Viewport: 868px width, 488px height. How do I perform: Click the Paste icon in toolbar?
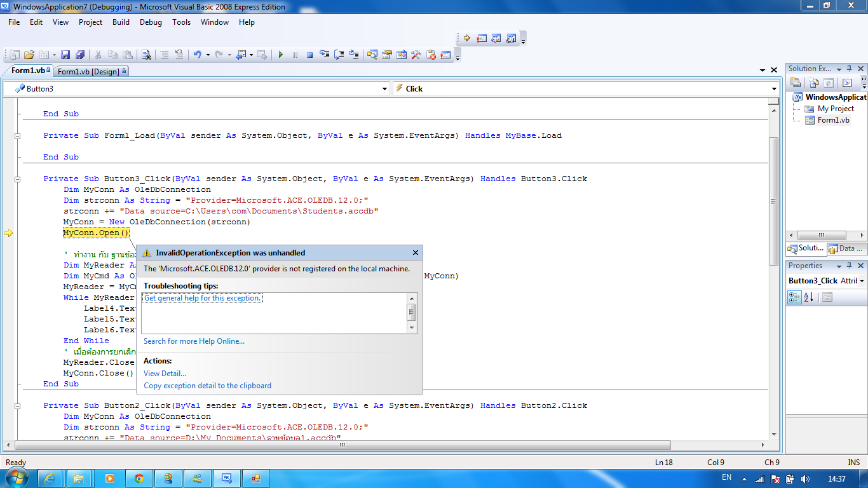pyautogui.click(x=128, y=55)
